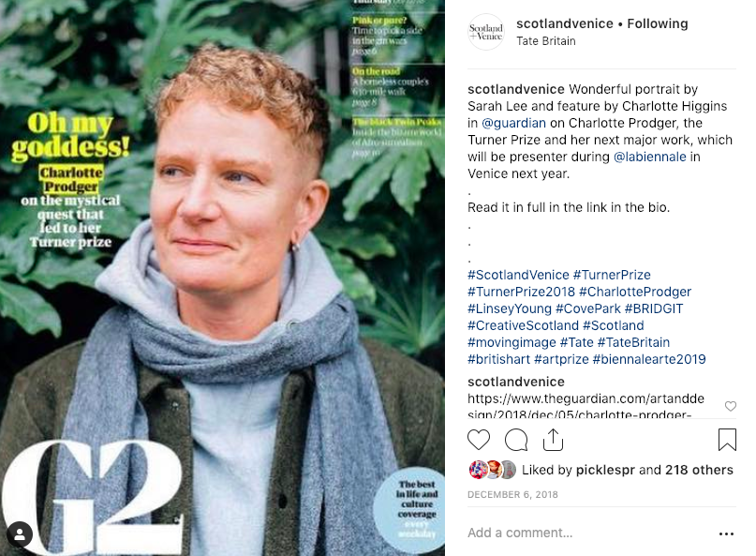
Task: Open the picklespr profile from likes
Action: pyautogui.click(x=605, y=470)
